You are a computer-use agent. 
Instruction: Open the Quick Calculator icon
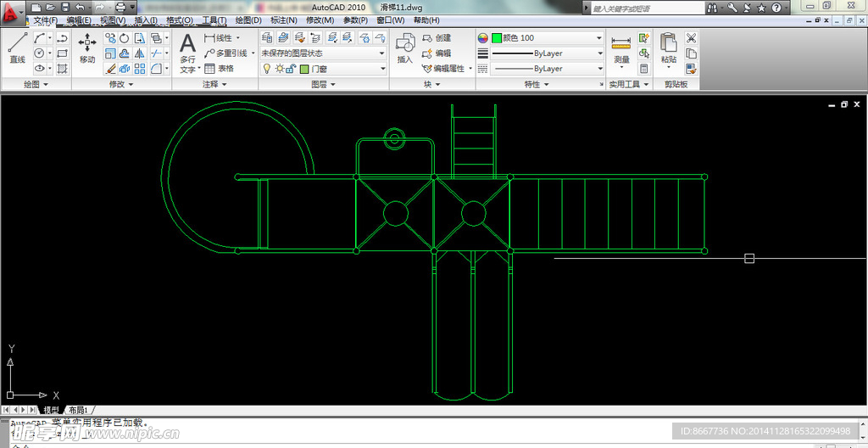[x=644, y=69]
